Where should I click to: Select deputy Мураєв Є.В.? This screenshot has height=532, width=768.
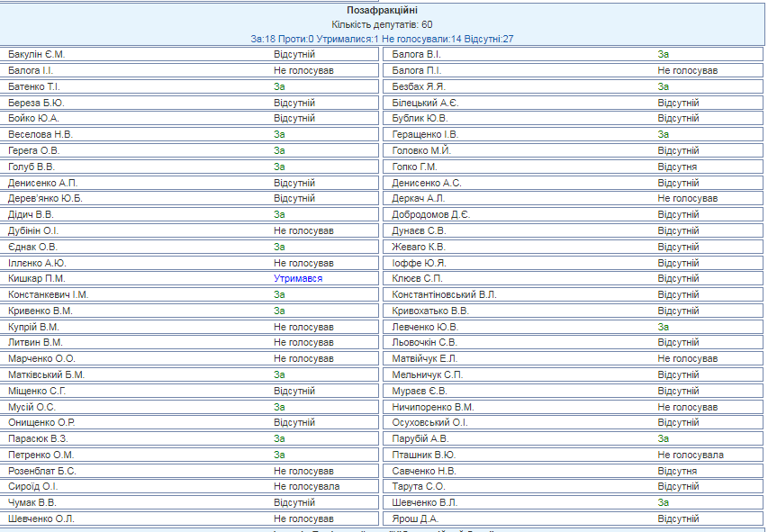click(420, 391)
